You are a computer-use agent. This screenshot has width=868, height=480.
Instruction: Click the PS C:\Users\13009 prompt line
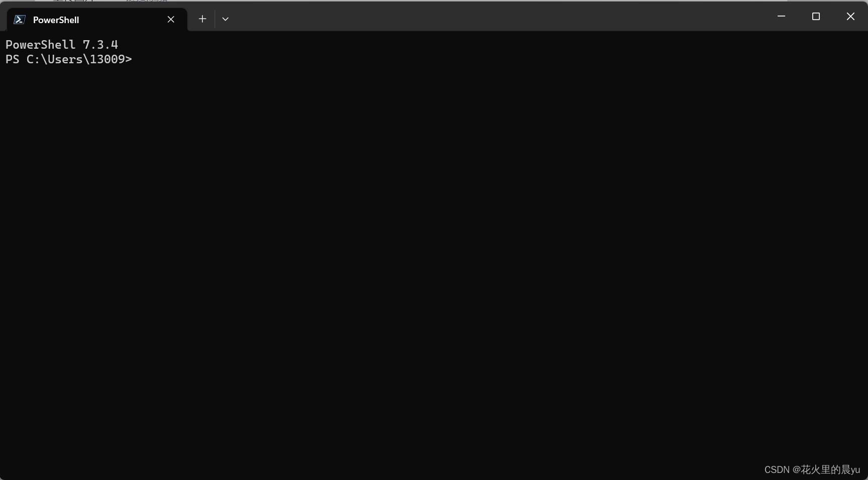point(69,59)
